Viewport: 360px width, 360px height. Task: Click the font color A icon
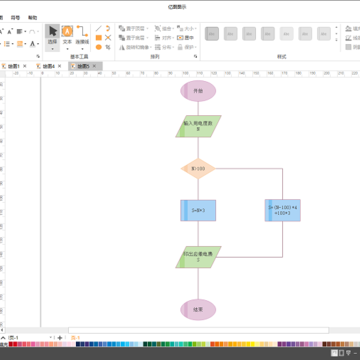(32, 44)
